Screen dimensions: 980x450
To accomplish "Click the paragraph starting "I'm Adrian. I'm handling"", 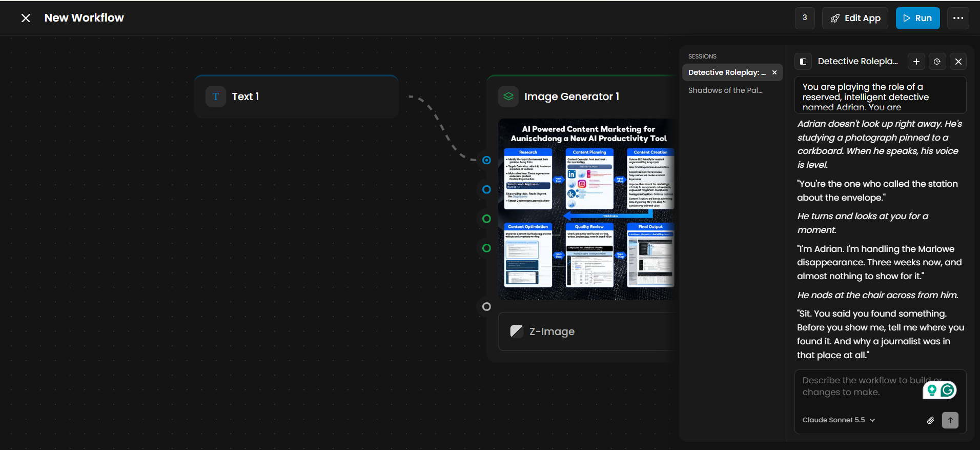I will [x=880, y=262].
